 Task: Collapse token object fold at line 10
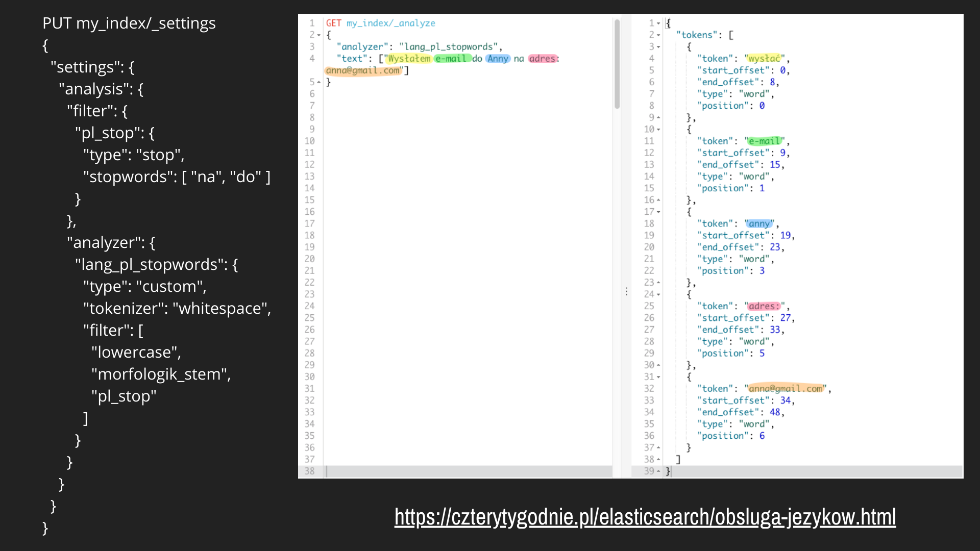658,130
